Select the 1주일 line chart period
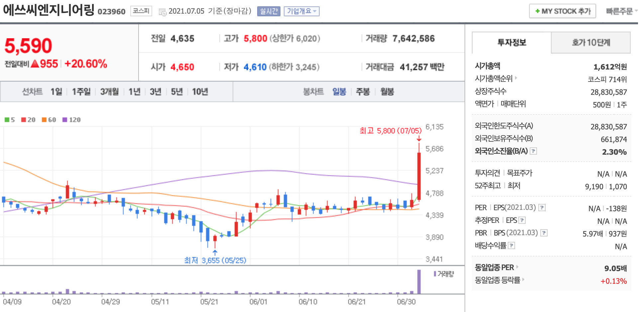Image resolution: width=644 pixels, height=312 pixels. click(81, 91)
